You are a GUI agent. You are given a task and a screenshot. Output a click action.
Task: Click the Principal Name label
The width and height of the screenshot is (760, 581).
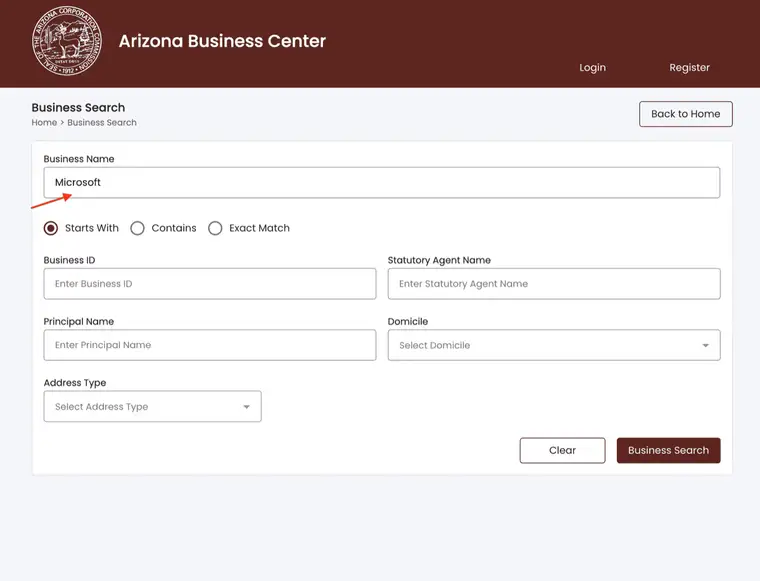[79, 322]
